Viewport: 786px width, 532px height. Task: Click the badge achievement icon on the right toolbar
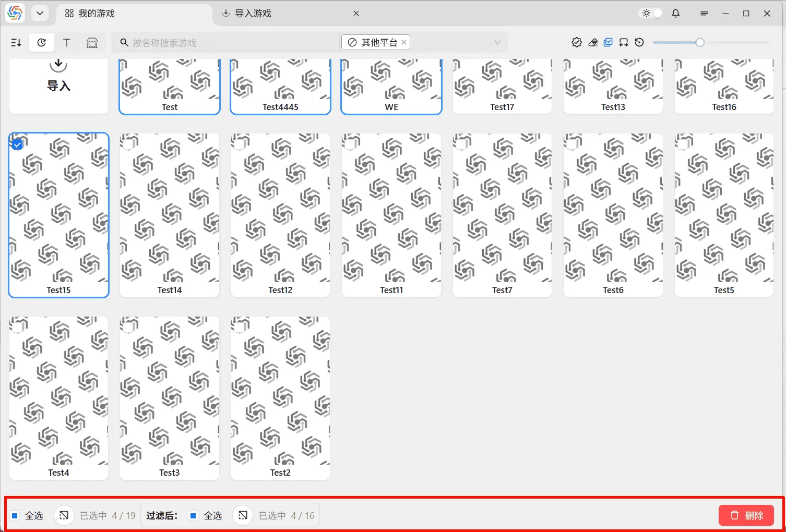[x=577, y=42]
